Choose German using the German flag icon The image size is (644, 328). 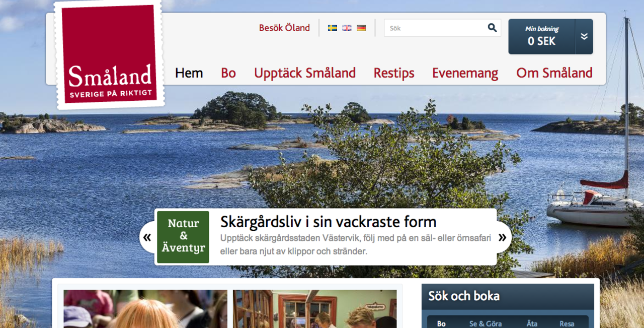click(x=361, y=28)
